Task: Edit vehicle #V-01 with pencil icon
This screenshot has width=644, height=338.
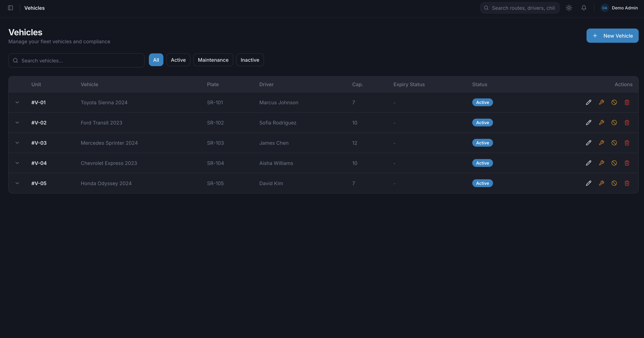Action: click(588, 102)
